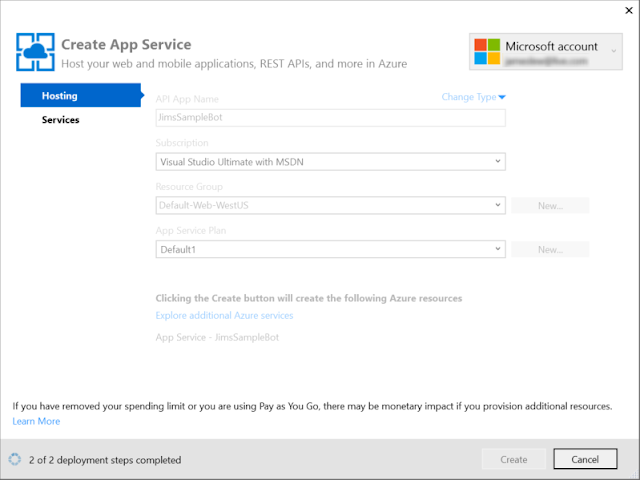Click the Create button
The width and height of the screenshot is (640, 480).
(513, 459)
